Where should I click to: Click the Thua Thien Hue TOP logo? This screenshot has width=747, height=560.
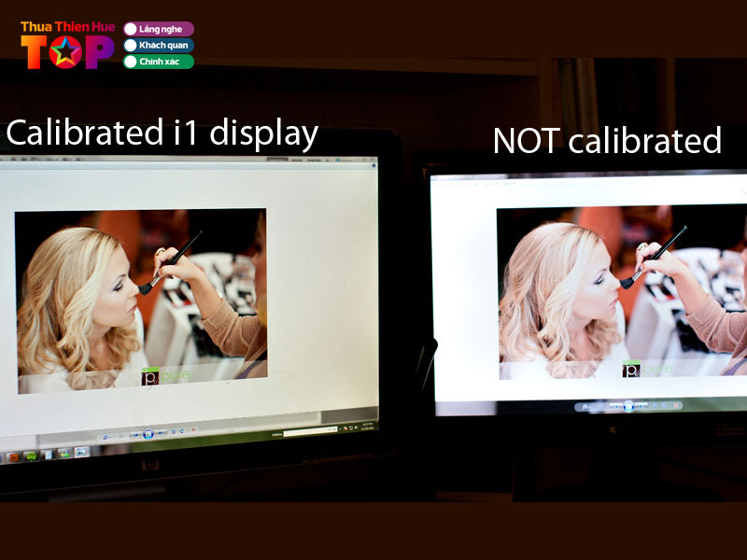pyautogui.click(x=67, y=45)
